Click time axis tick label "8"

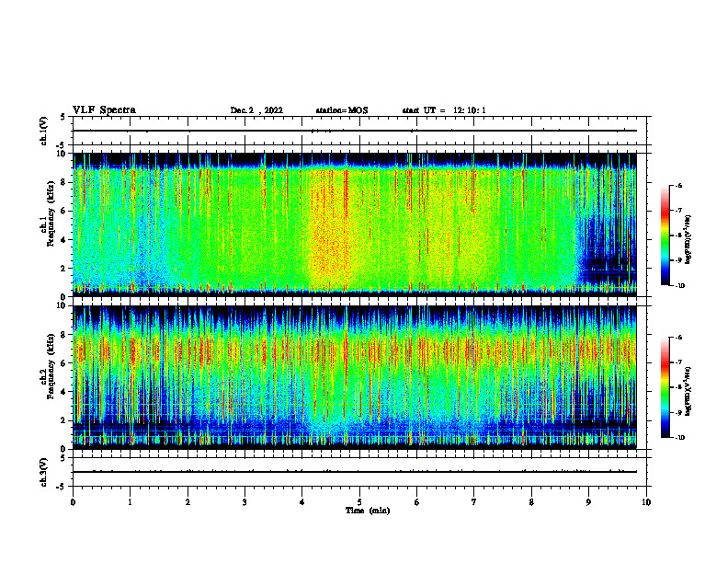pos(531,502)
